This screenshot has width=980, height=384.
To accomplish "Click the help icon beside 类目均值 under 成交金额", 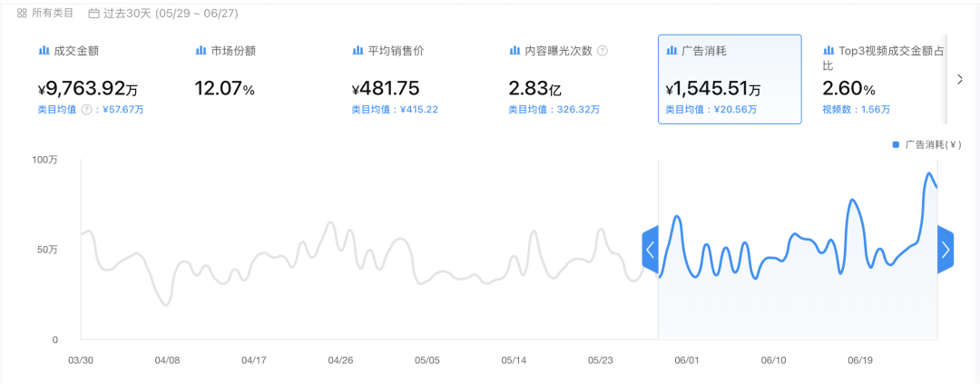I will click(87, 110).
